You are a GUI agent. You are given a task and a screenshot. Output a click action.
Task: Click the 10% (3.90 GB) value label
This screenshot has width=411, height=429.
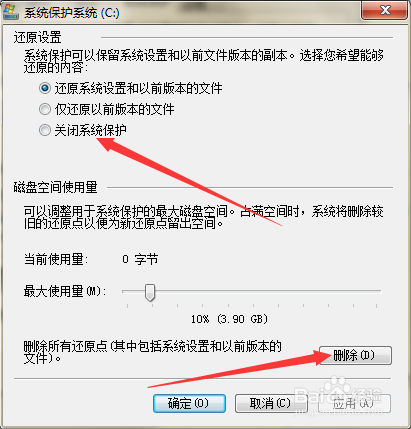[229, 319]
